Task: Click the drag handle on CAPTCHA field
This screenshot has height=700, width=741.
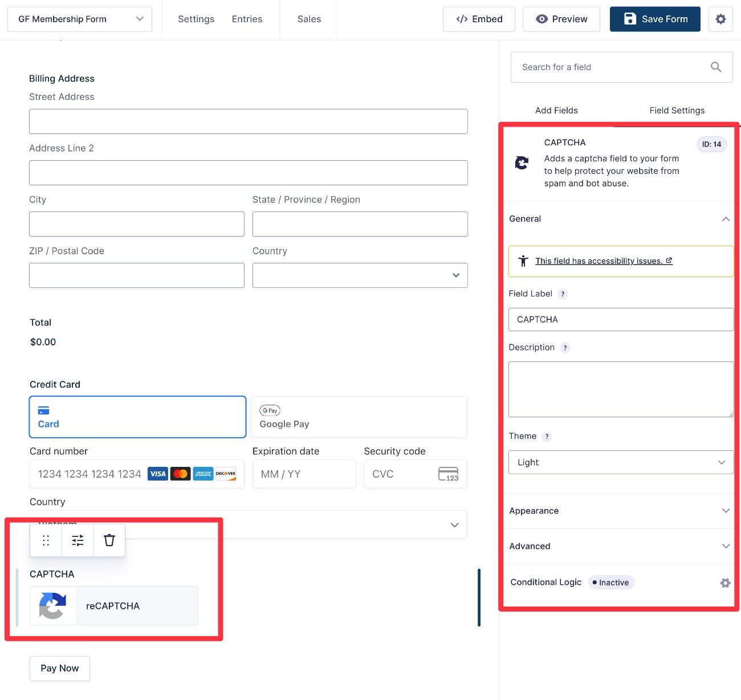Action: [x=46, y=540]
